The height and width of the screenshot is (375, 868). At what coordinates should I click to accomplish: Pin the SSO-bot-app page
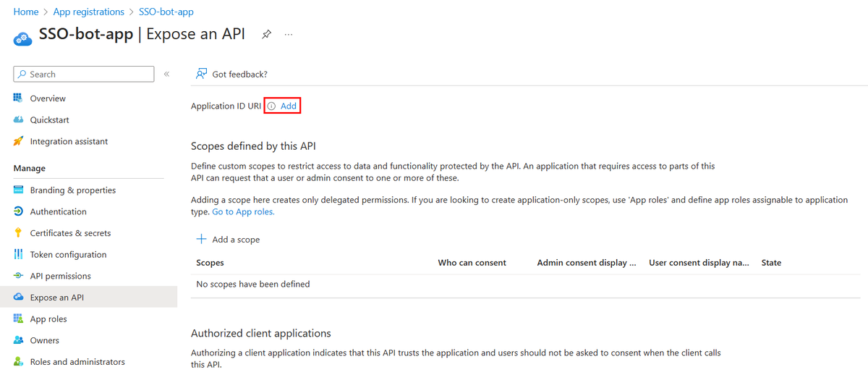click(x=266, y=35)
